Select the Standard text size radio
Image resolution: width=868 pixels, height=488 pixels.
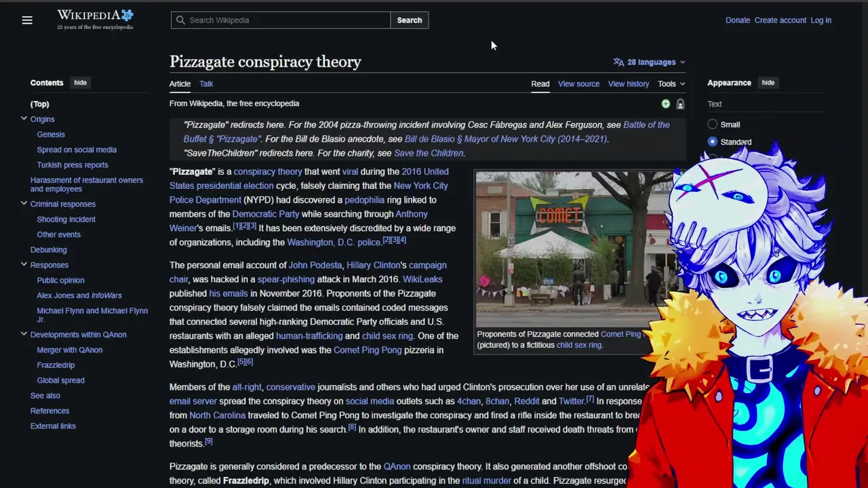coord(712,142)
